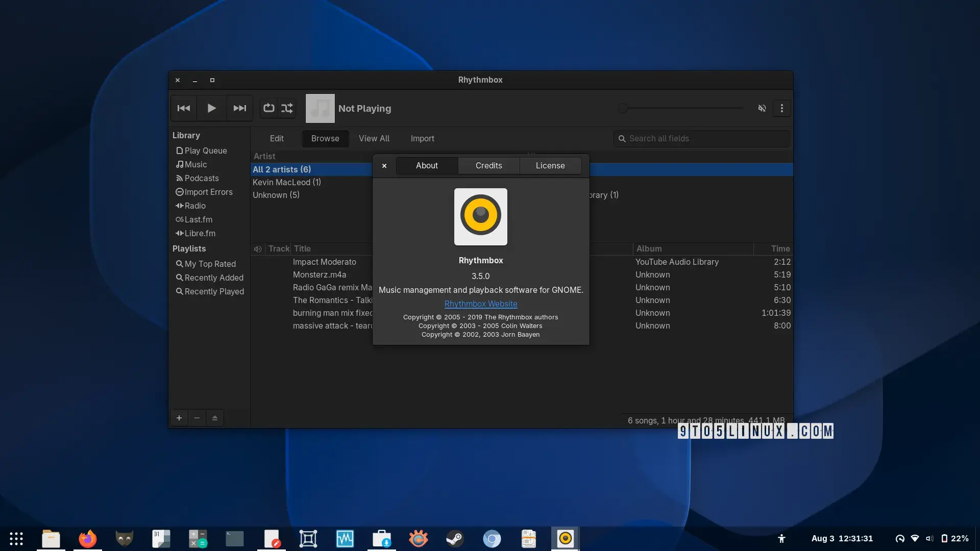This screenshot has height=551, width=980.
Task: Skip to the next track
Action: click(239, 108)
